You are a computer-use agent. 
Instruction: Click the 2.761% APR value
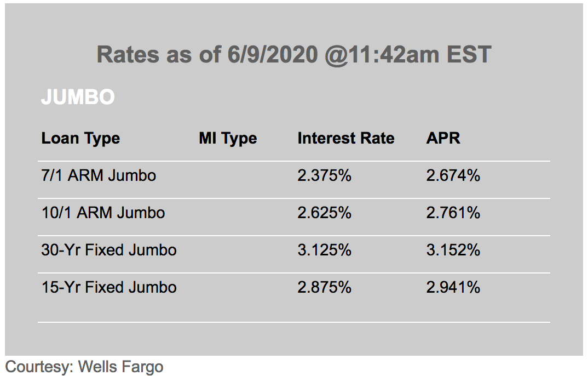(453, 213)
